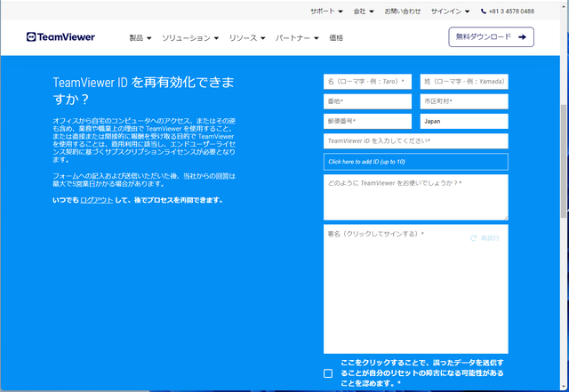
Task: Click the page vertical scrollbar
Action: 564,160
